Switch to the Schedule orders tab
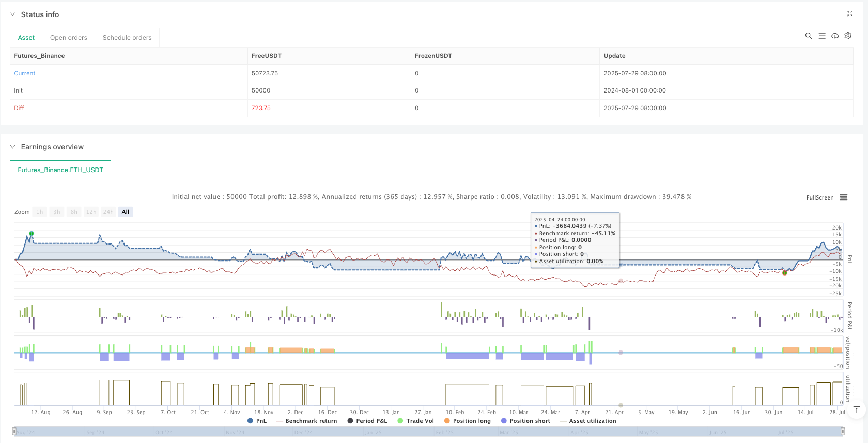Image resolution: width=868 pixels, height=443 pixels. (127, 38)
